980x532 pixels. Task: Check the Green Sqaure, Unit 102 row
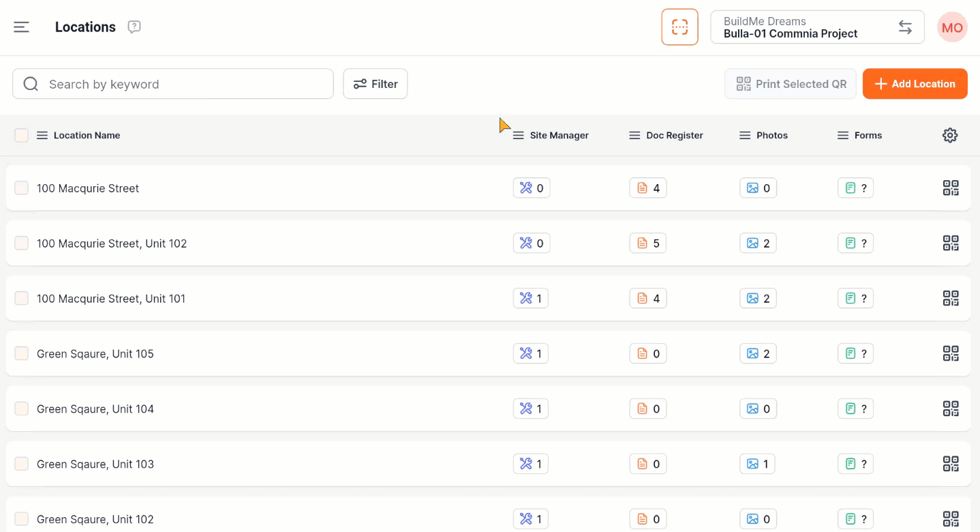point(21,519)
